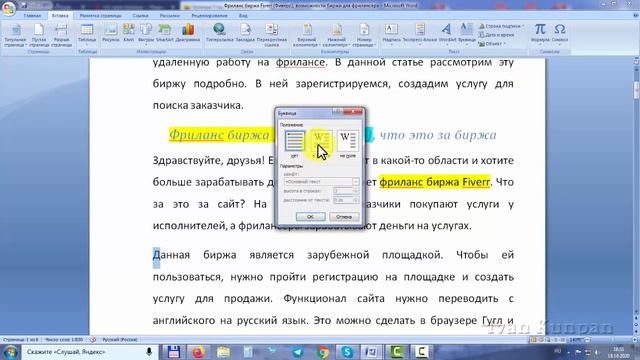640x360 pixels.
Task: Open Google Chrome from the taskbar
Action: pyautogui.click(x=322, y=352)
